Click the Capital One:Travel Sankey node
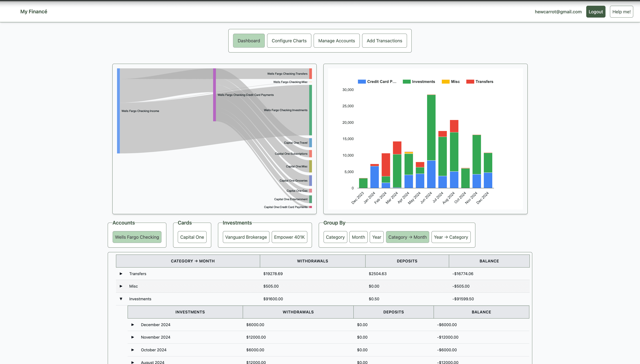Screen dimensions: 640x364 click(310, 143)
